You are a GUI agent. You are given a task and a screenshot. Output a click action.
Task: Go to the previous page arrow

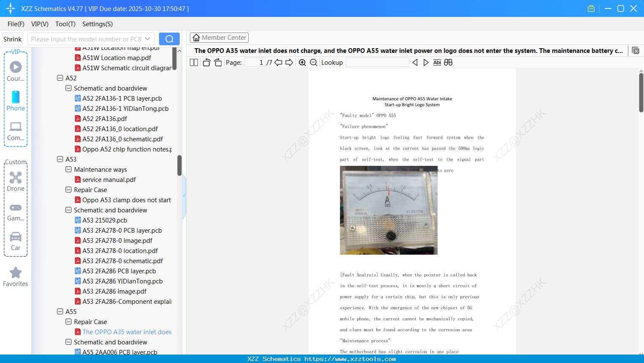pyautogui.click(x=278, y=63)
